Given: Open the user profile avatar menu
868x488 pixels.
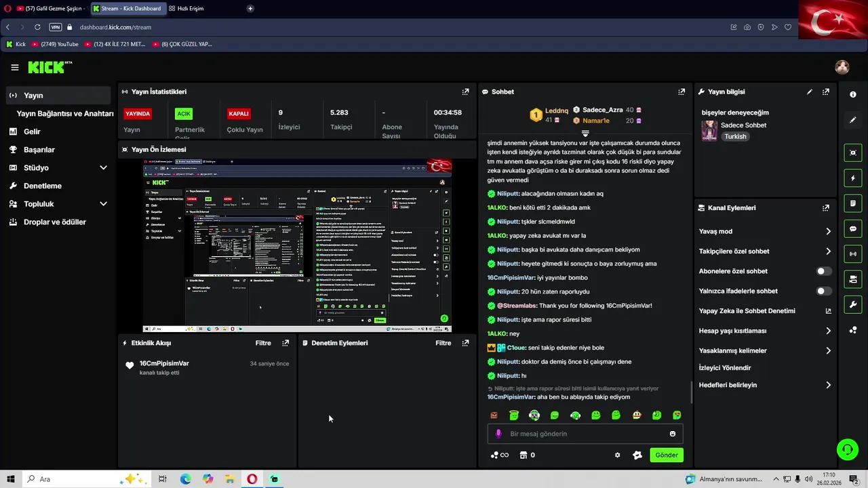Looking at the screenshot, I should point(842,67).
